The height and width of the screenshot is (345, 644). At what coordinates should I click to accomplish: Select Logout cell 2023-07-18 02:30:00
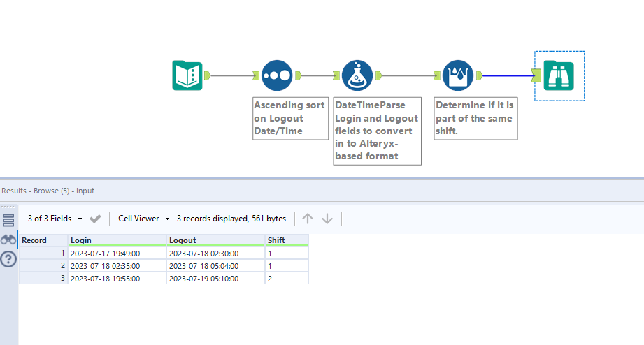tap(215, 254)
